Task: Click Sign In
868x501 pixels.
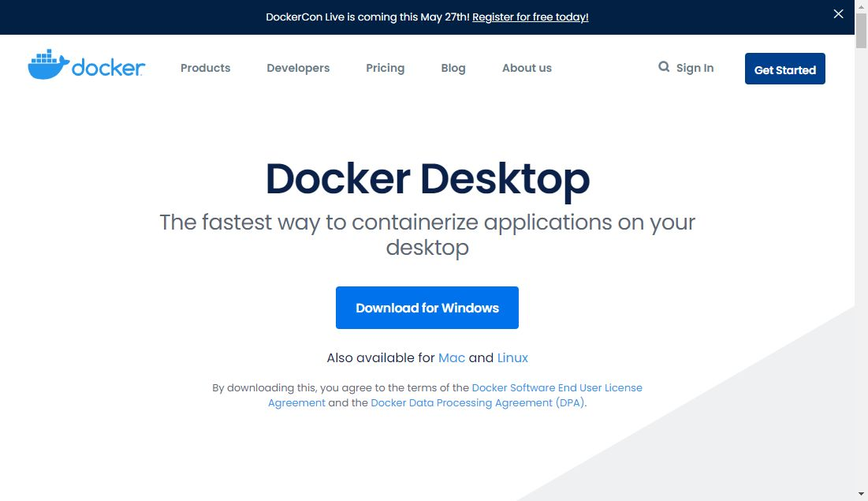Action: [x=695, y=68]
